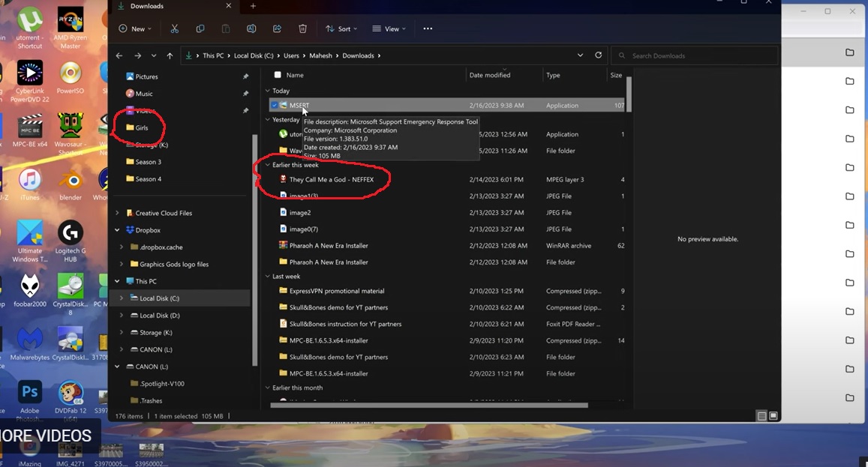The height and width of the screenshot is (467, 868).
Task: Uncheck the MSERT file checkbox
Action: pos(275,105)
